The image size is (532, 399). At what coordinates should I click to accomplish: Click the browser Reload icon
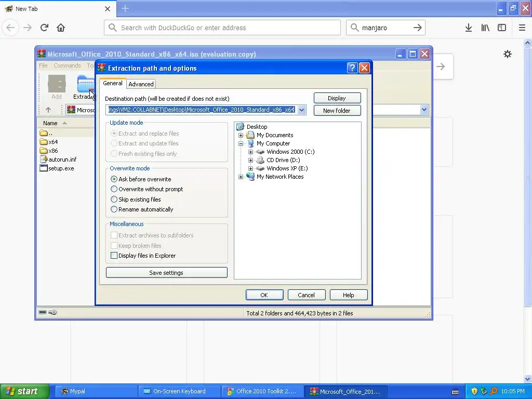coord(44,28)
